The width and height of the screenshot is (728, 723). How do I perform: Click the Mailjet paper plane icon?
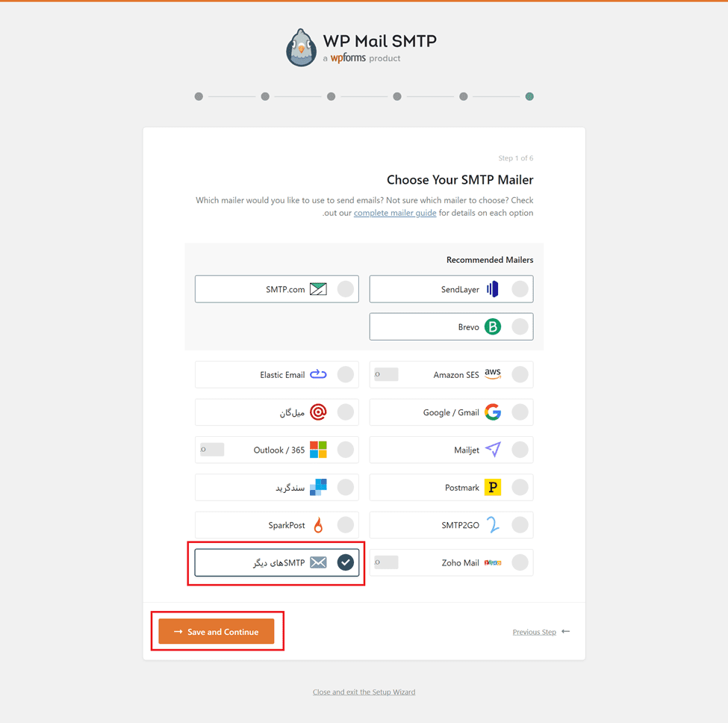(492, 450)
